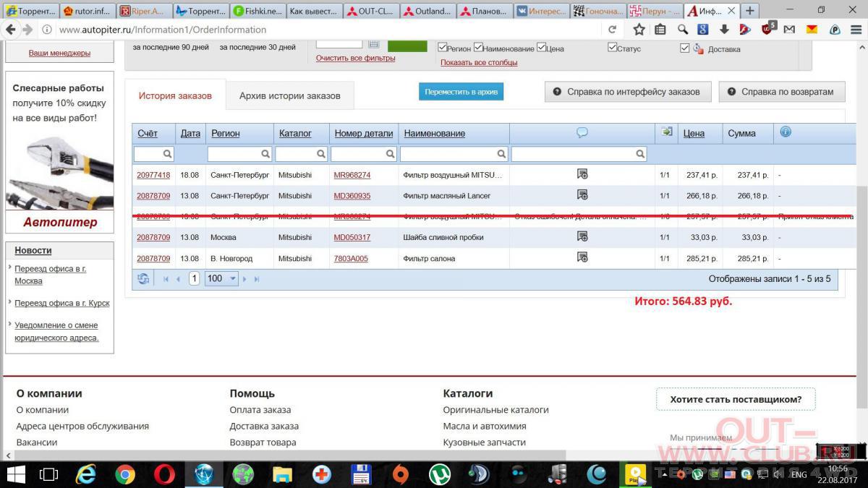
Task: Open the downloads arrow icon
Action: click(724, 30)
